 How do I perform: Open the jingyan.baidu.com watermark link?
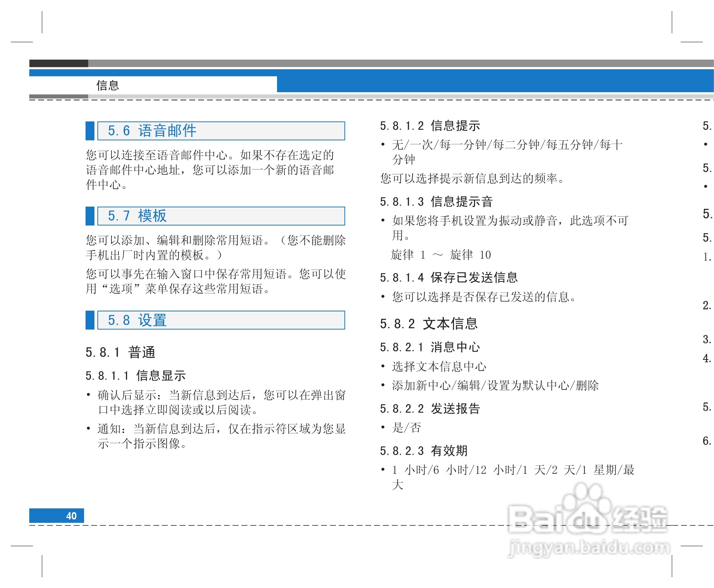click(x=589, y=548)
